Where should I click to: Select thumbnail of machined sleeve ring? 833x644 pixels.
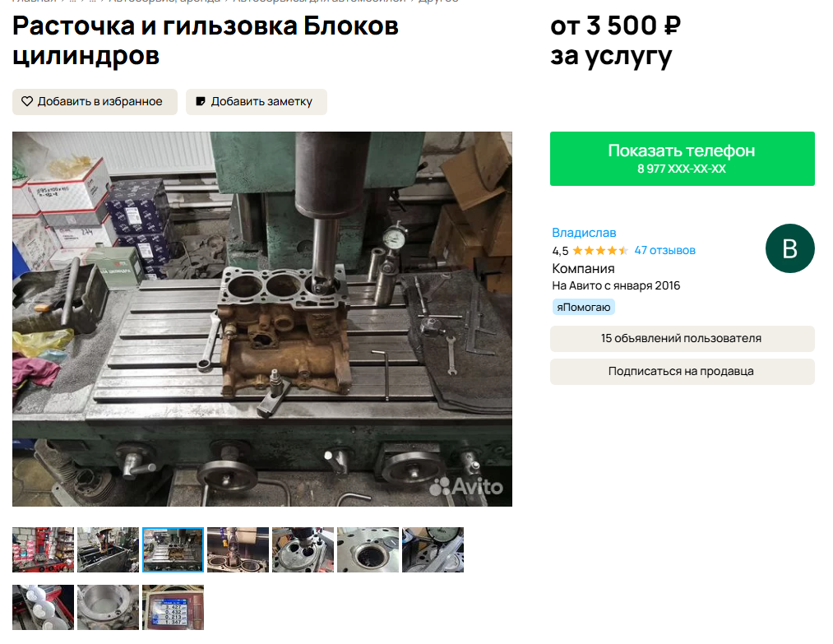point(108,607)
